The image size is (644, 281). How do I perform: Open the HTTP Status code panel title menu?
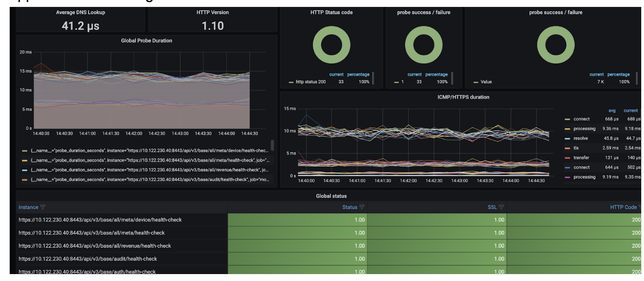point(332,12)
